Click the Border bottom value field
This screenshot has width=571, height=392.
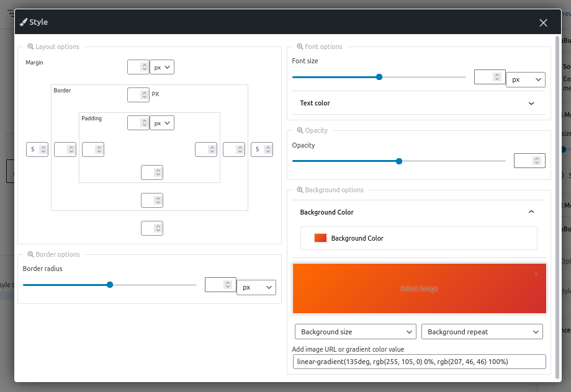[152, 200]
